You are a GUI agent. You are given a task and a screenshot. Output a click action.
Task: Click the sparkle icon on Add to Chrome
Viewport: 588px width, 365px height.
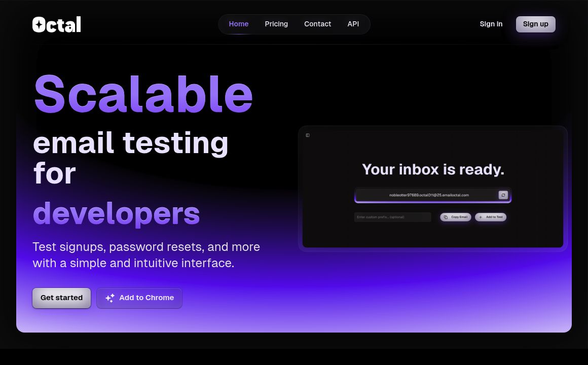tap(109, 298)
